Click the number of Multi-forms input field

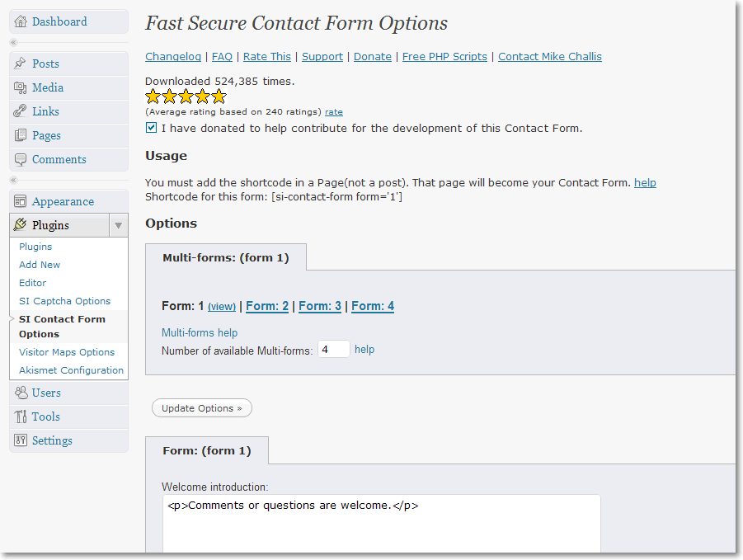[333, 350]
